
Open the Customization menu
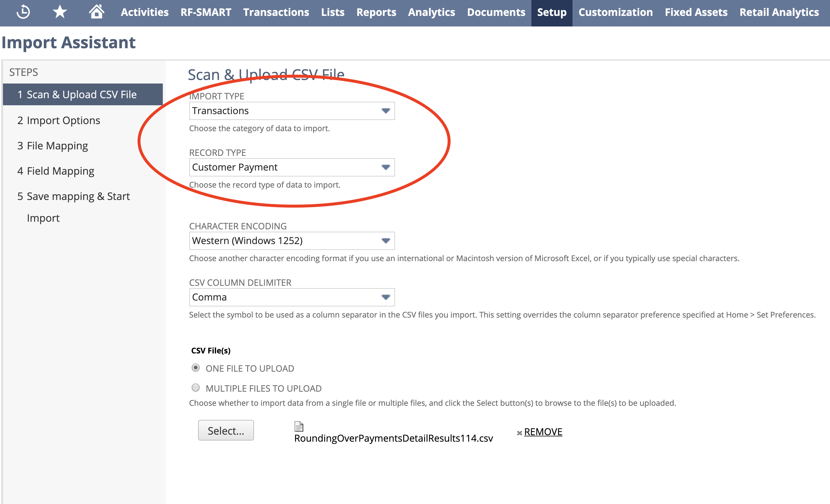pos(615,12)
